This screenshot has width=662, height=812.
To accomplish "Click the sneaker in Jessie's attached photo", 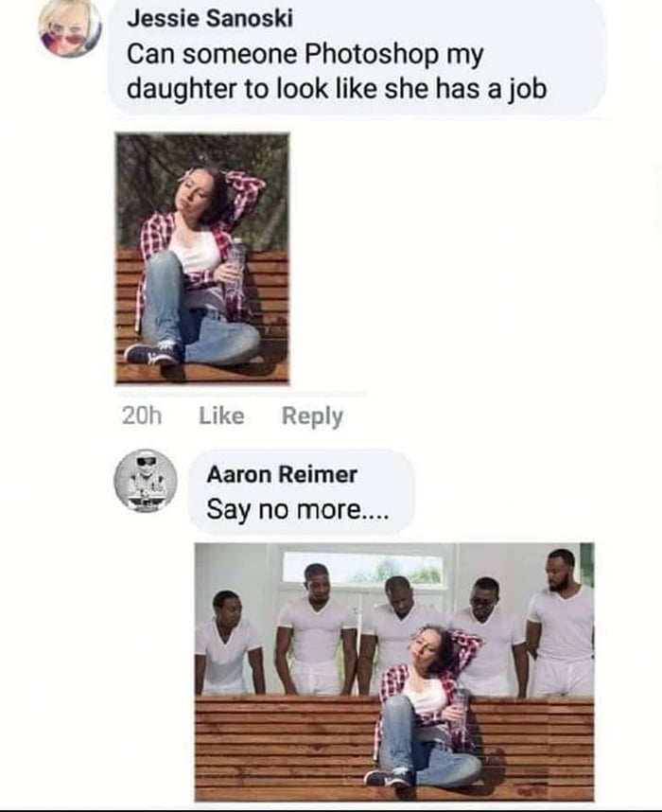I will pyautogui.click(x=151, y=353).
